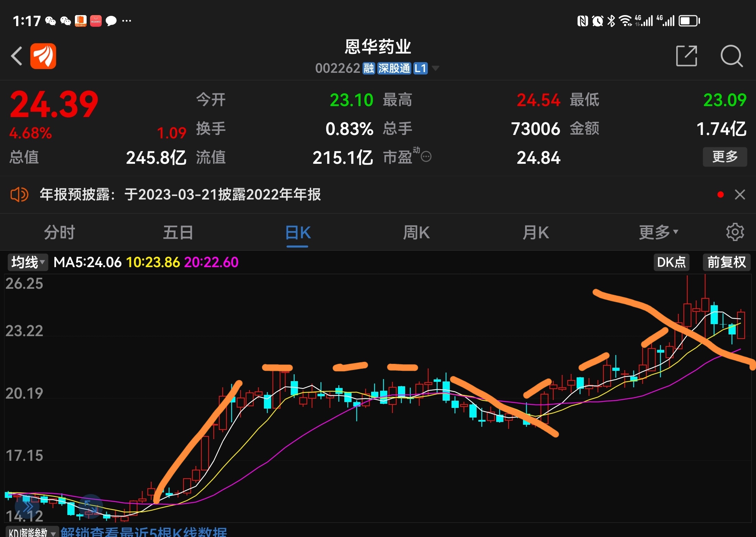756x537 pixels.
Task: Tap the 更多 quote details button
Action: click(725, 157)
